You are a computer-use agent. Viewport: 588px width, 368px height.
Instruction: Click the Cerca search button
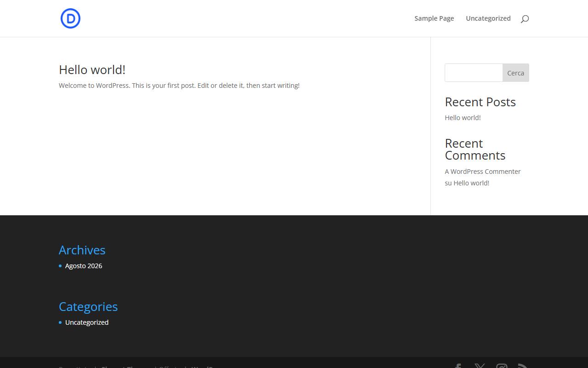515,73
